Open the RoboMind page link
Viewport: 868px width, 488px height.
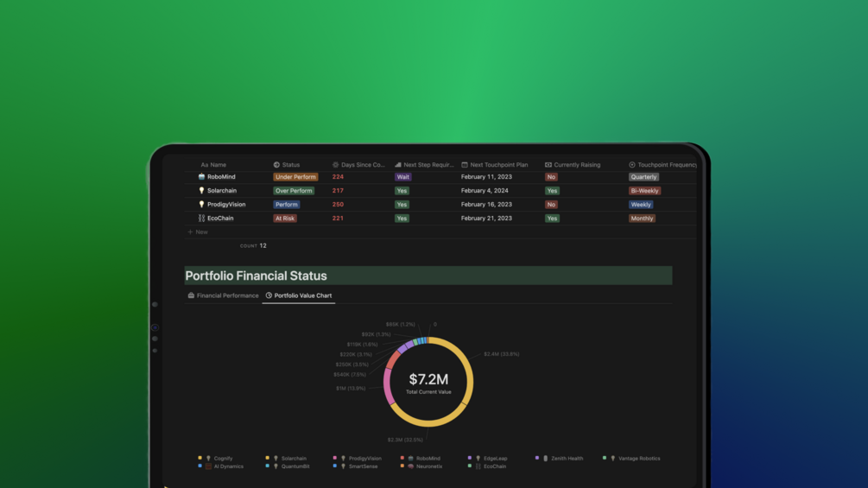(221, 176)
